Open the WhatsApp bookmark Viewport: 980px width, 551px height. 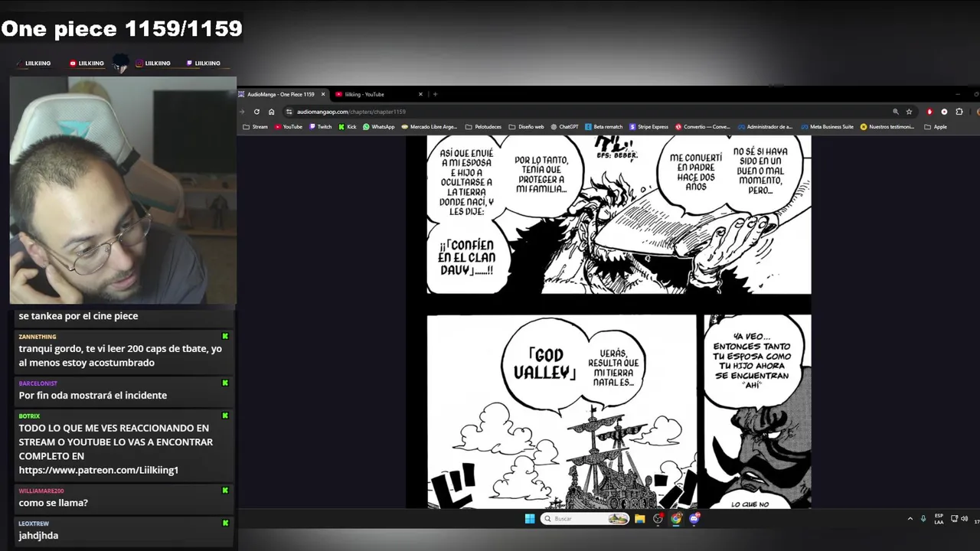379,127
